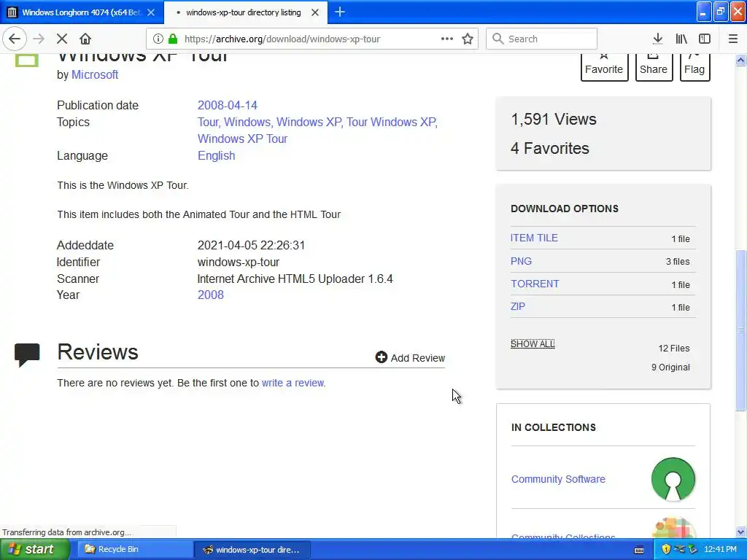Select the windows-xp-tour directory listing tab
Image resolution: width=747 pixels, height=560 pixels.
point(245,12)
